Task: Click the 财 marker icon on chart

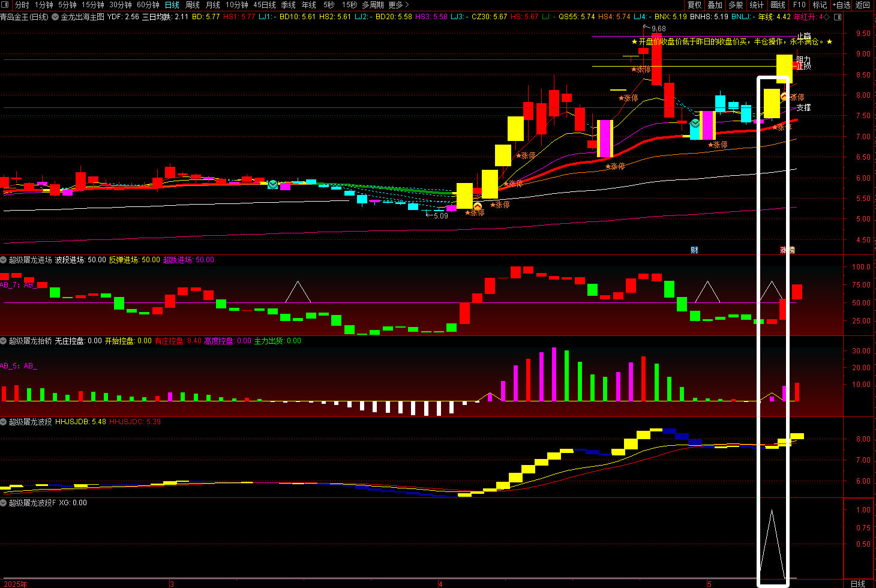Action: click(694, 250)
